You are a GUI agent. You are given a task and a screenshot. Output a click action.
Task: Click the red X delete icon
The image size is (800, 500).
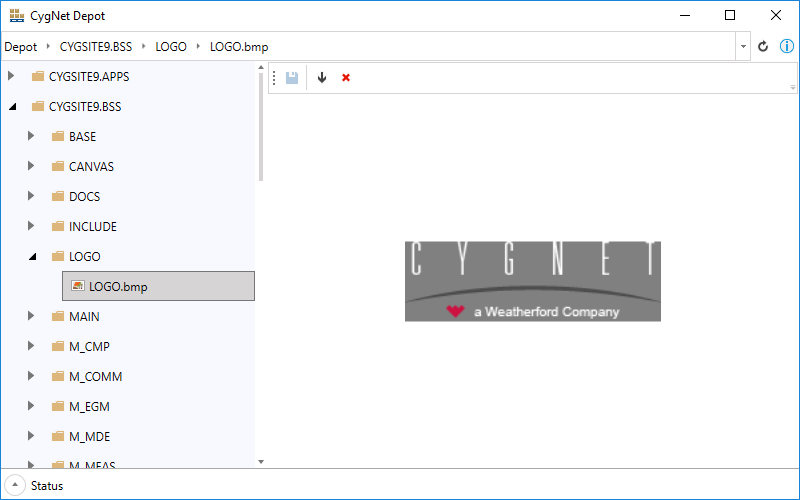pyautogui.click(x=346, y=78)
